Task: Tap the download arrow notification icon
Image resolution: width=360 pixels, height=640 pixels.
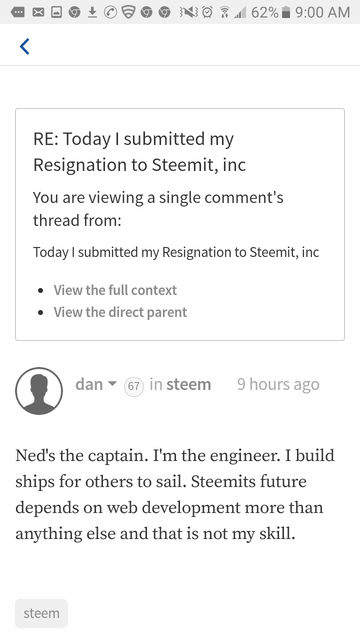Action: (x=93, y=13)
